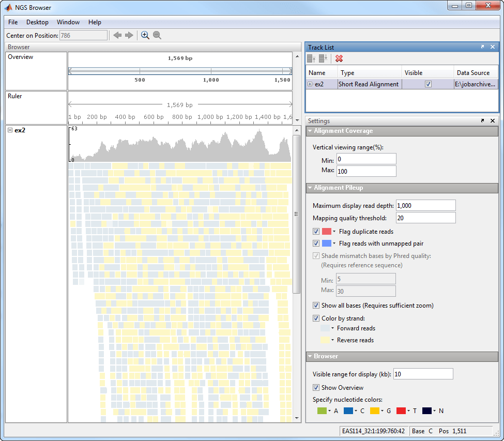Toggle Visible checkbox for ex2 track
The image size is (504, 441).
428,84
